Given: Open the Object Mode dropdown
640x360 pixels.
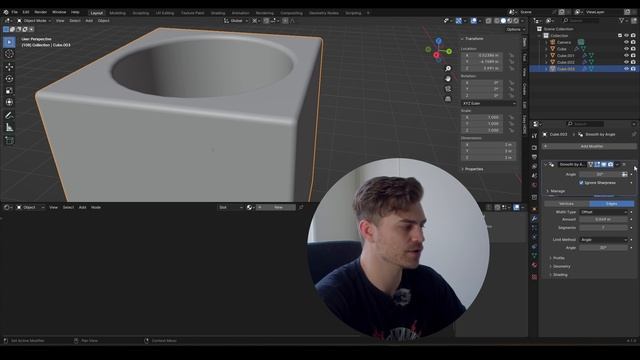Looking at the screenshot, I should coord(34,20).
